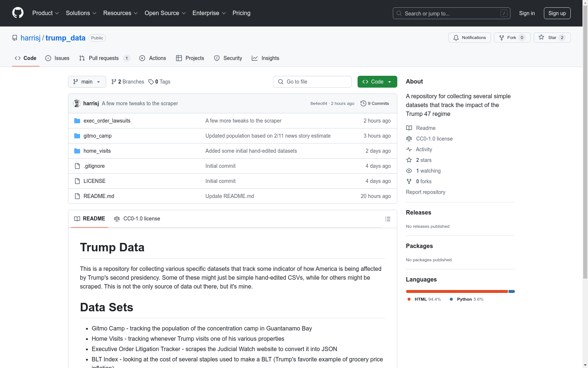Click the Notifications bell button
The image size is (588, 368).
pos(469,38)
